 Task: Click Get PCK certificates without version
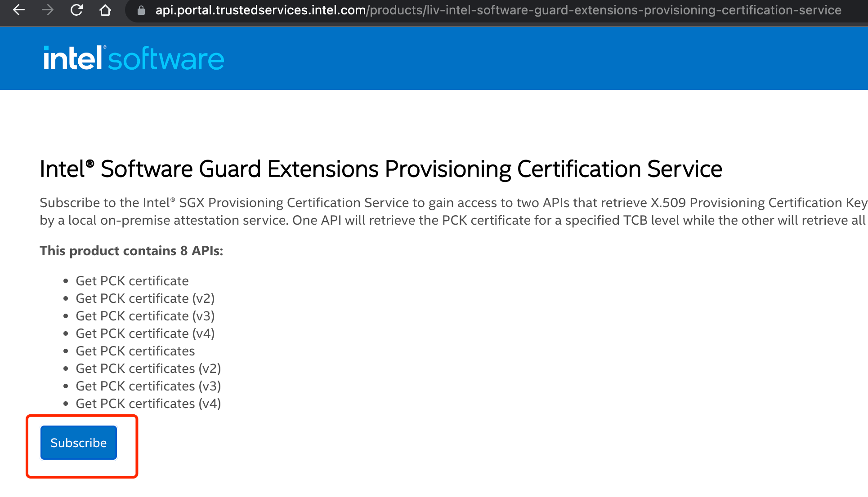pyautogui.click(x=135, y=351)
